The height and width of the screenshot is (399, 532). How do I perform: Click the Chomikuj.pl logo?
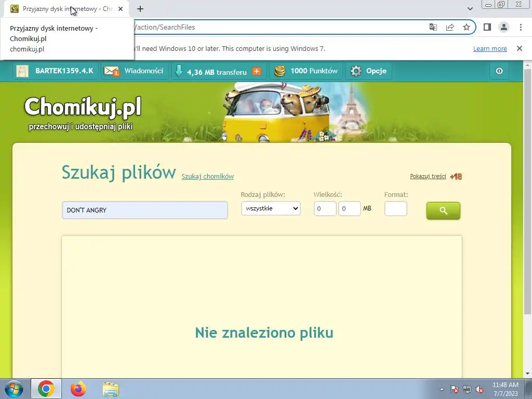(83, 107)
